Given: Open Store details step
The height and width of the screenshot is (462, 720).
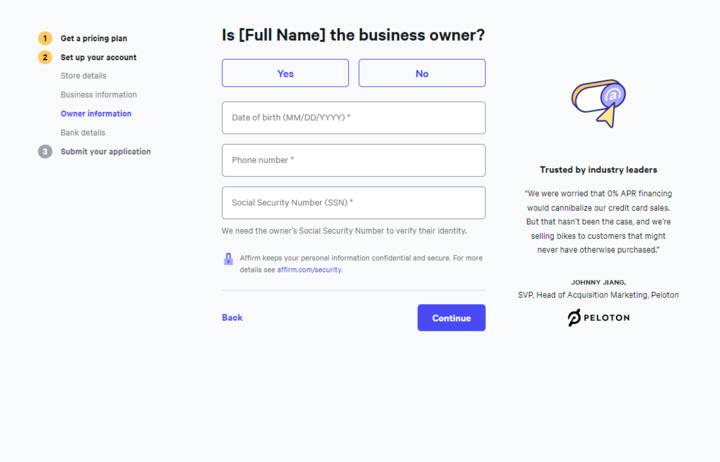Looking at the screenshot, I should (x=83, y=76).
